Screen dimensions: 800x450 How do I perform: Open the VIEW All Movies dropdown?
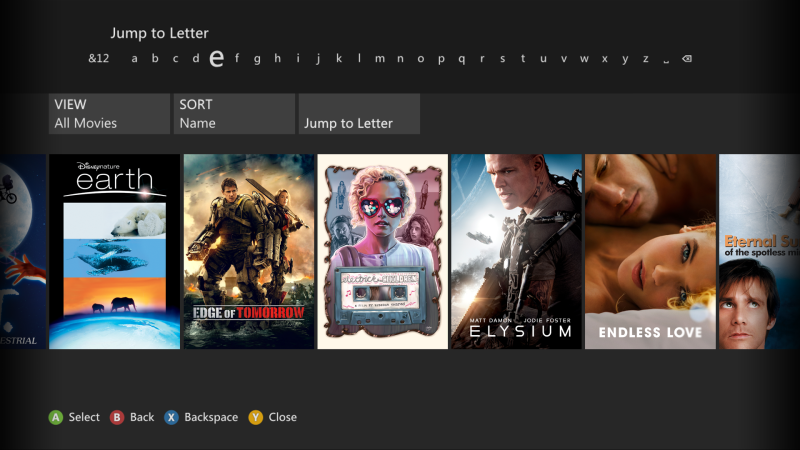click(109, 114)
